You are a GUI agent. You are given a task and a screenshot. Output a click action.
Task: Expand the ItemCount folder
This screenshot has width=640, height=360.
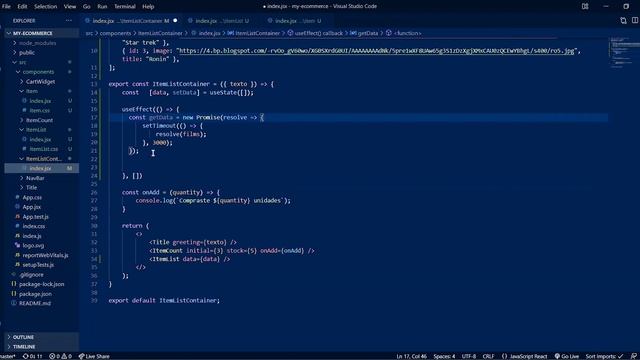click(x=39, y=120)
